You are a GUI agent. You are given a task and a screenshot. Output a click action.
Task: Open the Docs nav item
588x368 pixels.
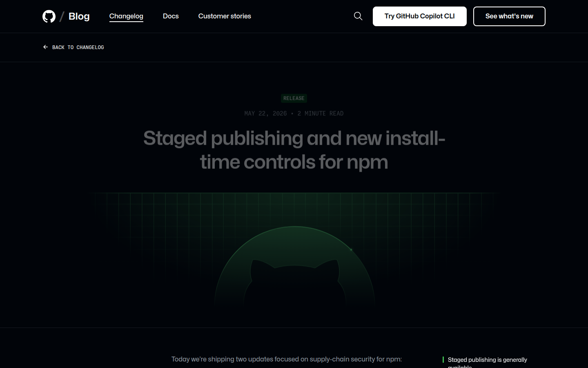[171, 16]
